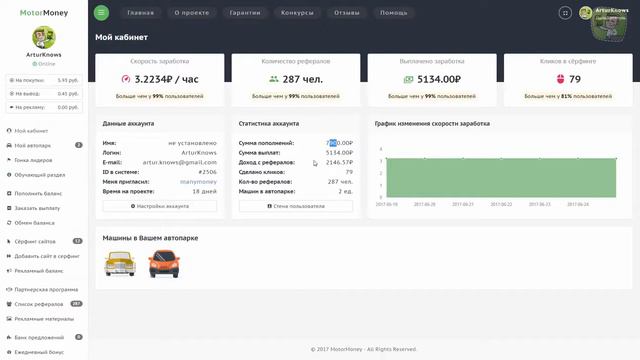
Task: Click the car icon beside Мой автопарк
Action: (x=9, y=146)
